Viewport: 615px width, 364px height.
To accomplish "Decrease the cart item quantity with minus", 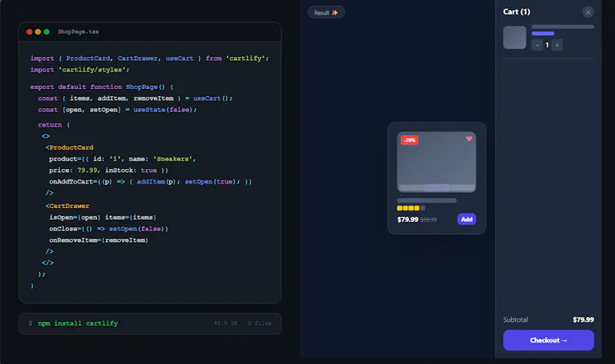I will click(x=537, y=45).
